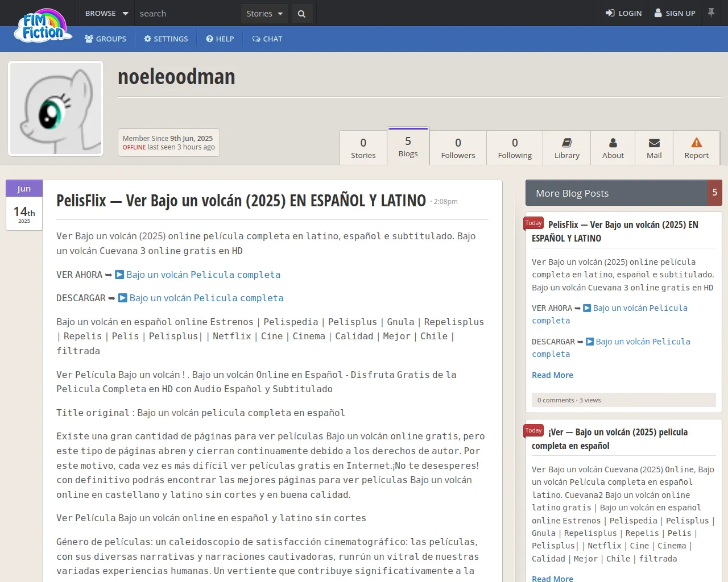
Task: Click the Sign Up button
Action: pyautogui.click(x=675, y=13)
